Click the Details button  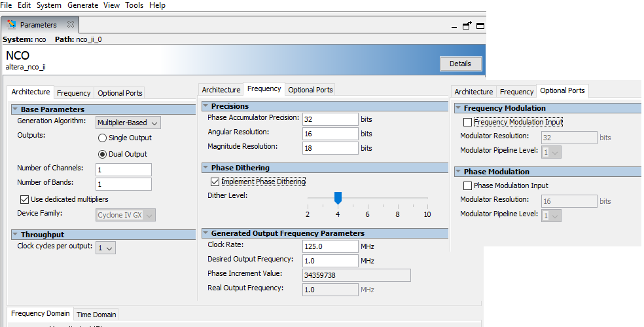(x=460, y=64)
